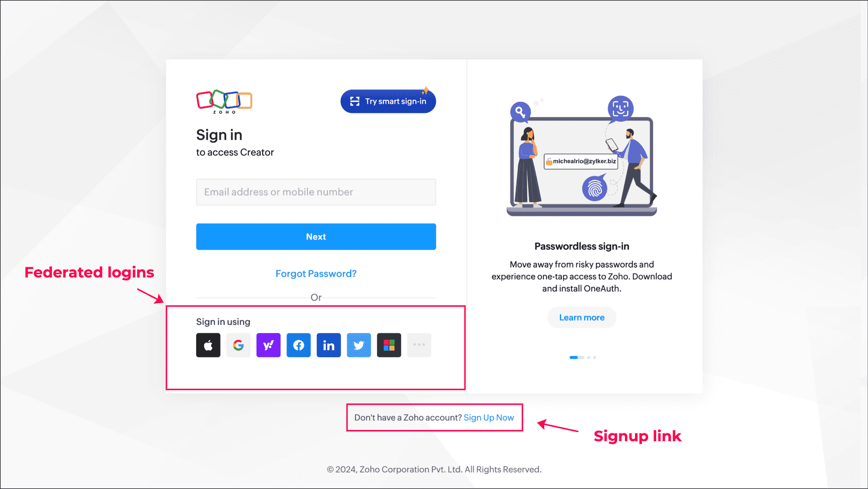The image size is (868, 489).
Task: Choose the Yahoo sign-in icon
Action: (x=269, y=345)
